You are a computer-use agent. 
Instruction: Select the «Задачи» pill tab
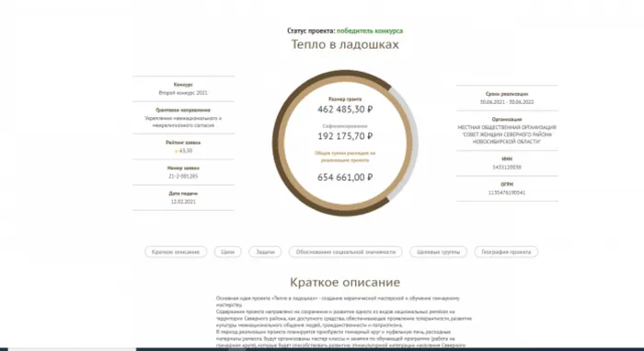(265, 252)
